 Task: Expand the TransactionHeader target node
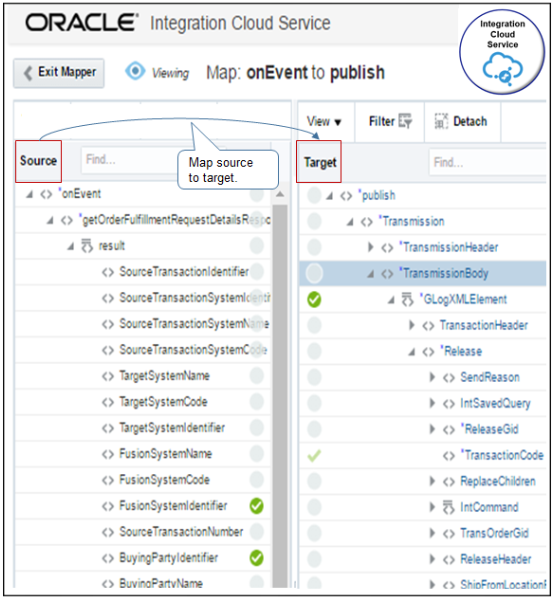(411, 325)
